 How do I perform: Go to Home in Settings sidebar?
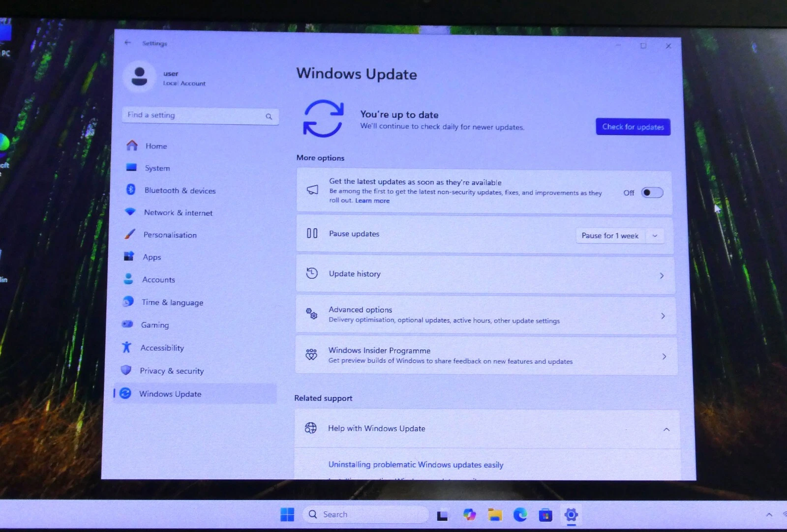[x=156, y=146]
